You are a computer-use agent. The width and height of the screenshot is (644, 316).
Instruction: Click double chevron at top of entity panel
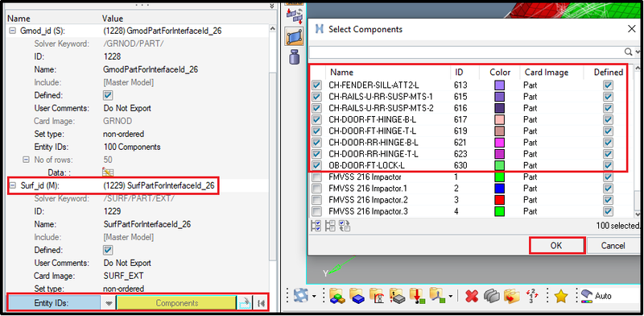point(271,6)
